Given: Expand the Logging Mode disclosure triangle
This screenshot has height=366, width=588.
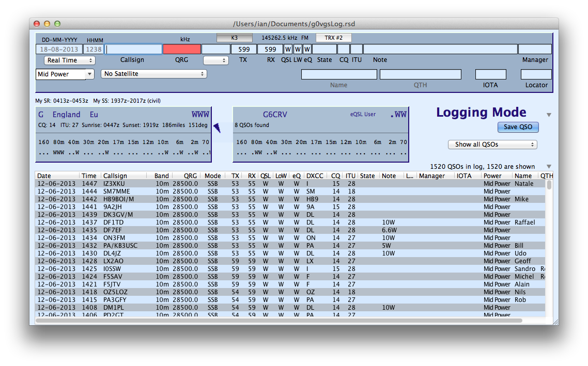Looking at the screenshot, I should tap(549, 115).
